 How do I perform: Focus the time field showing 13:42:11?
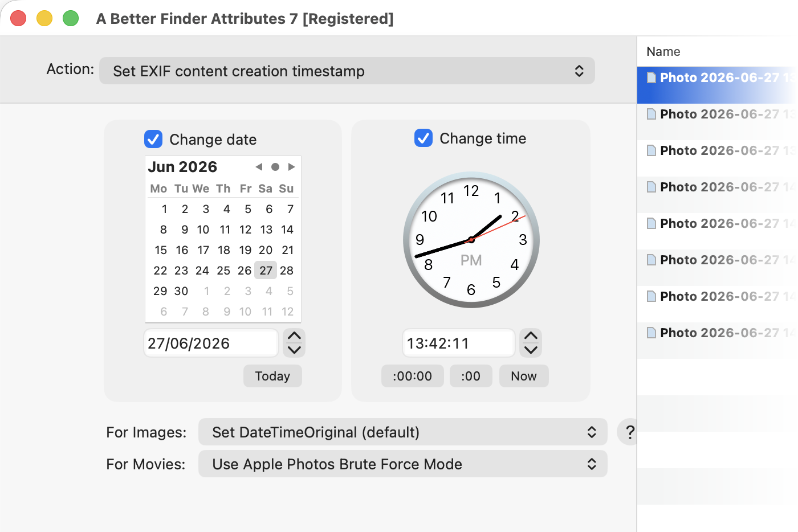(459, 343)
